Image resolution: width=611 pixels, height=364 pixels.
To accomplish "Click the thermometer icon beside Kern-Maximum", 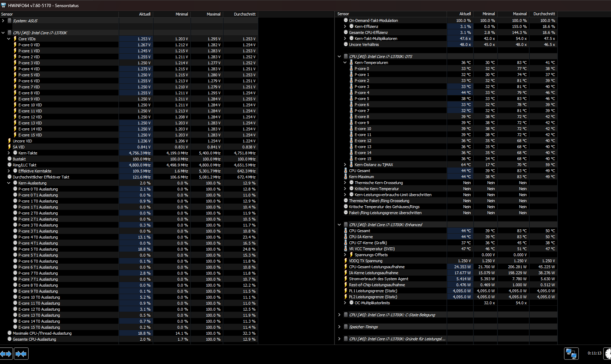I will [x=346, y=177].
